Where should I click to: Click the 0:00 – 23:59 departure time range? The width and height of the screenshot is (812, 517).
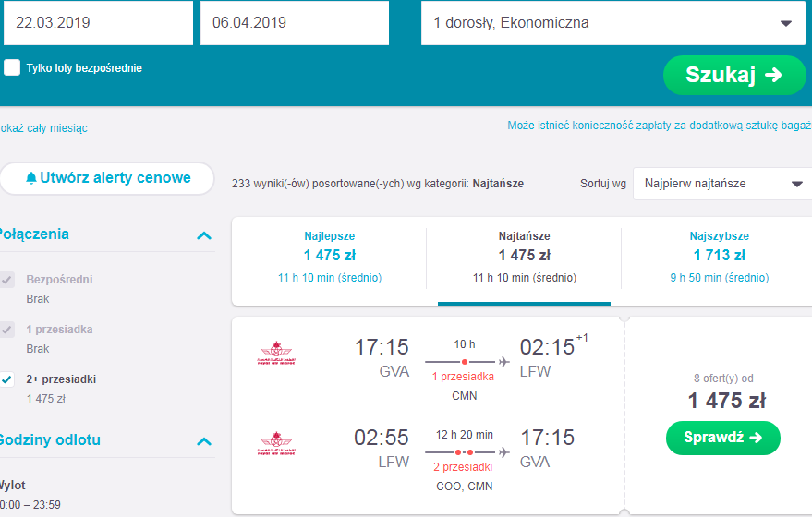[30, 505]
